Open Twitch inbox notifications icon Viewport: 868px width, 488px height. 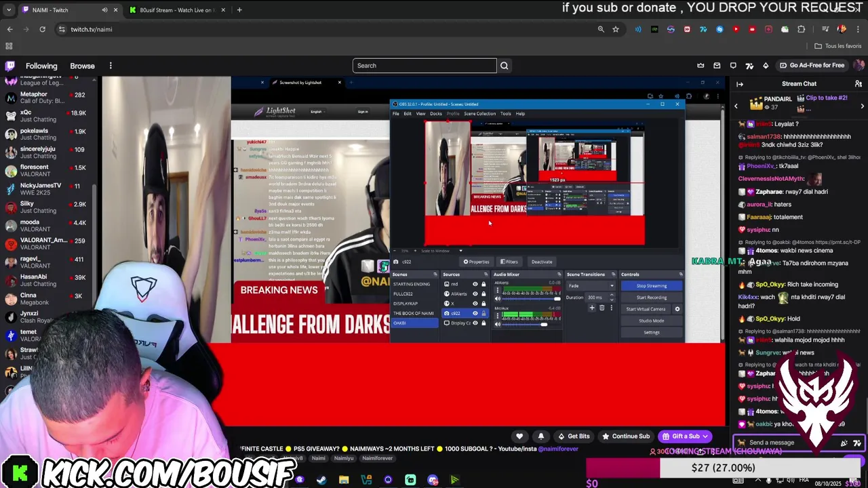click(717, 66)
